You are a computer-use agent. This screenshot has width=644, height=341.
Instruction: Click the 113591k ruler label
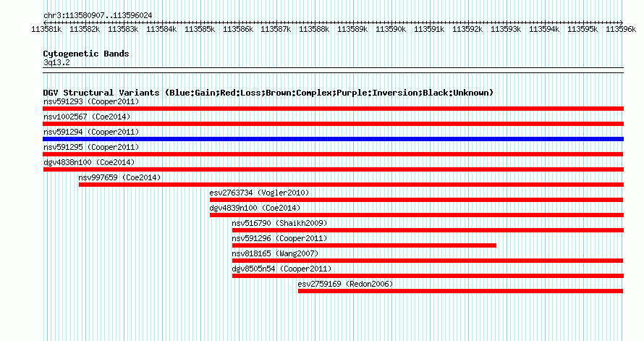tap(429, 29)
